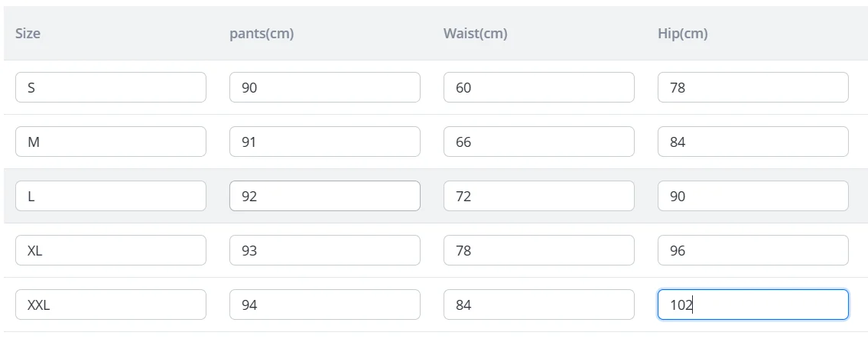The height and width of the screenshot is (342, 868).
Task: Select the Hip field showing 90
Action: [753, 196]
